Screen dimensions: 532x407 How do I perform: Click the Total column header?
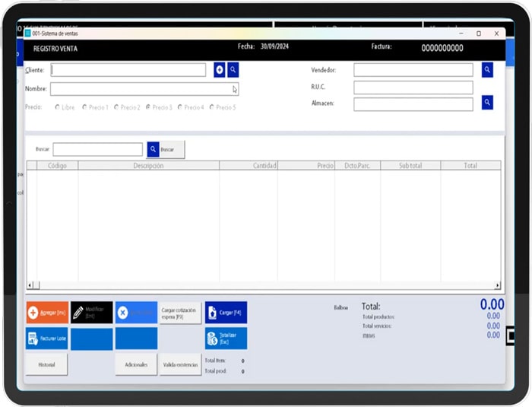[470, 165]
